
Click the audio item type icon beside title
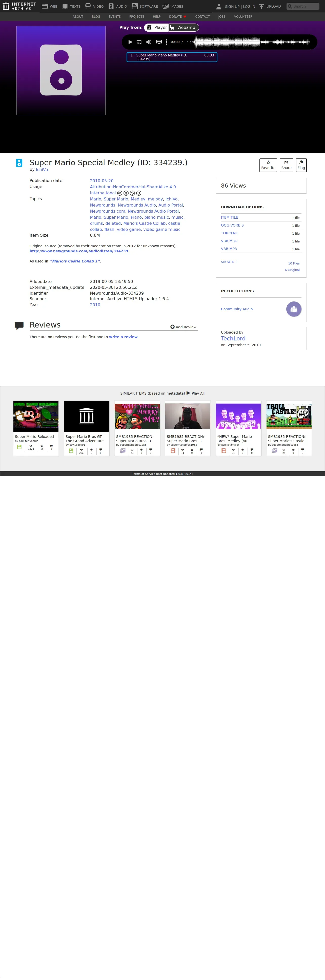pyautogui.click(x=19, y=163)
